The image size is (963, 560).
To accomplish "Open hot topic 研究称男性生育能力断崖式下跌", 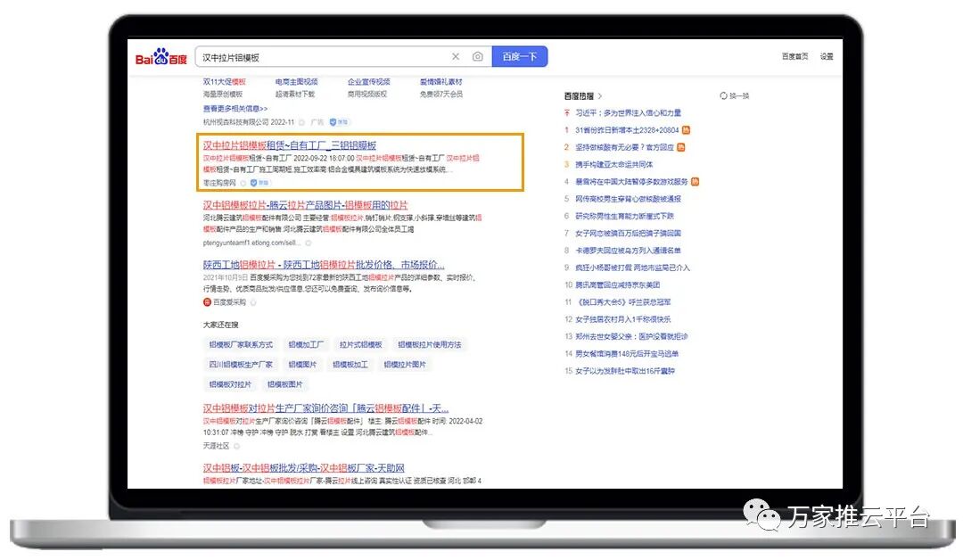I will pyautogui.click(x=624, y=216).
